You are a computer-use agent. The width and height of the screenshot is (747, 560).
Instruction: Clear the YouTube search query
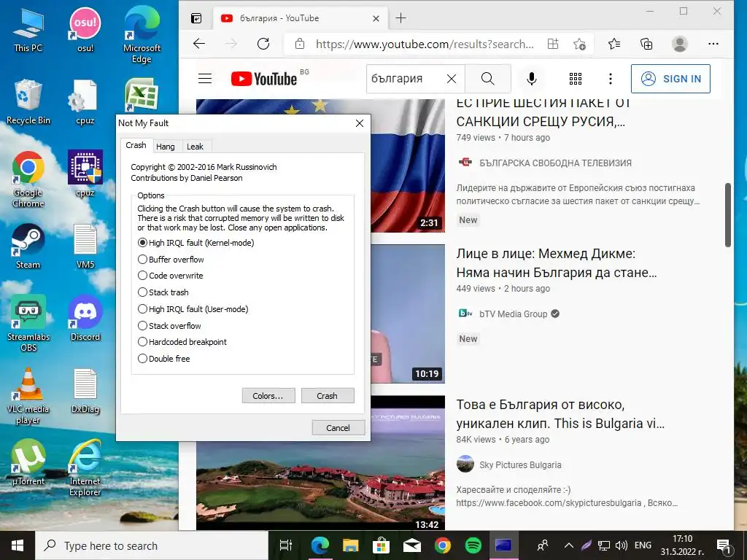452,79
